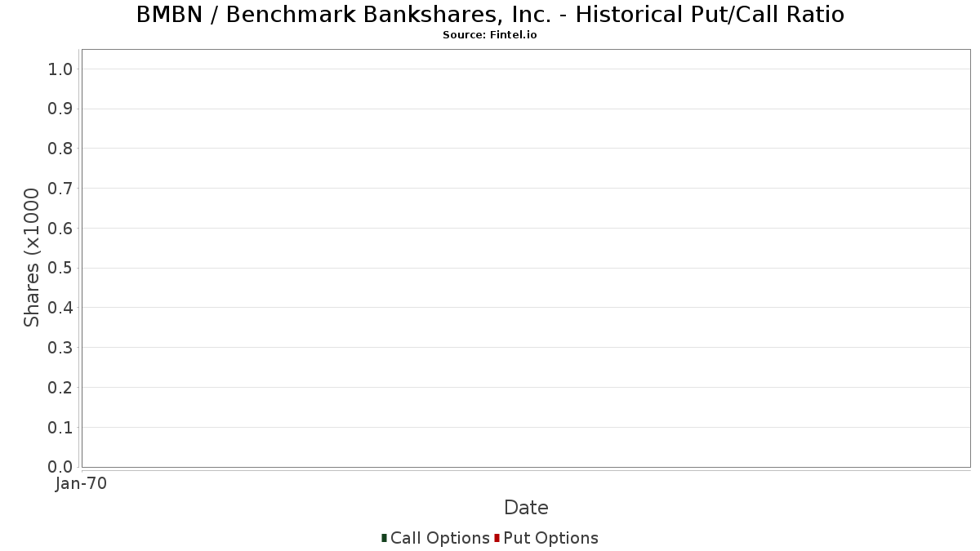
Task: Click the chart title text
Action: coord(490,15)
